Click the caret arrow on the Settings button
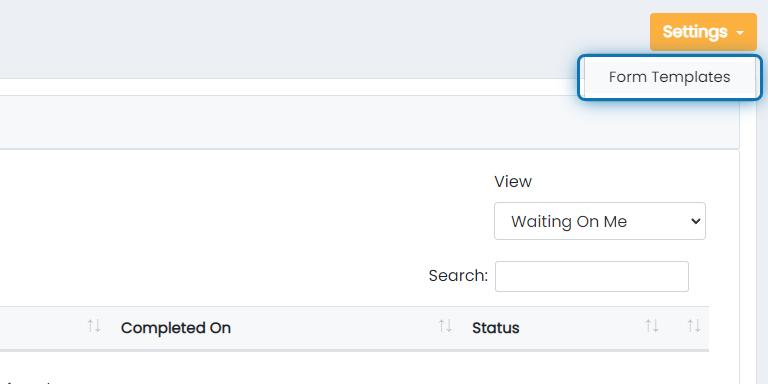Screen dimensions: 768x384 740,33
